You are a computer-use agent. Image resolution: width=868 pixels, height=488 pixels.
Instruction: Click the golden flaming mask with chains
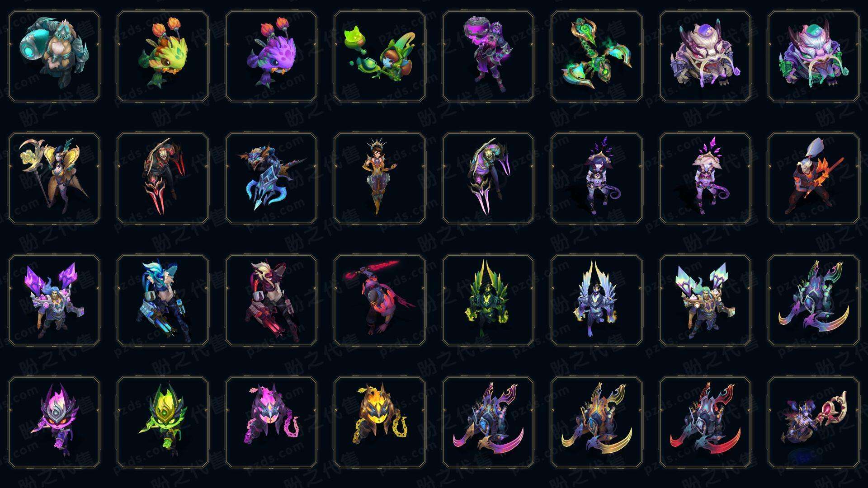pos(380,422)
